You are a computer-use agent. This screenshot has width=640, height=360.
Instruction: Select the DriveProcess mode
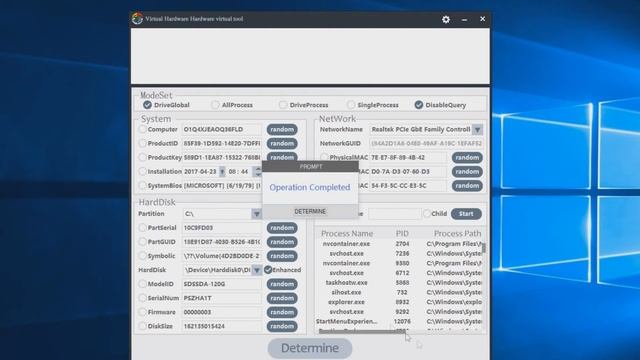pyautogui.click(x=283, y=105)
